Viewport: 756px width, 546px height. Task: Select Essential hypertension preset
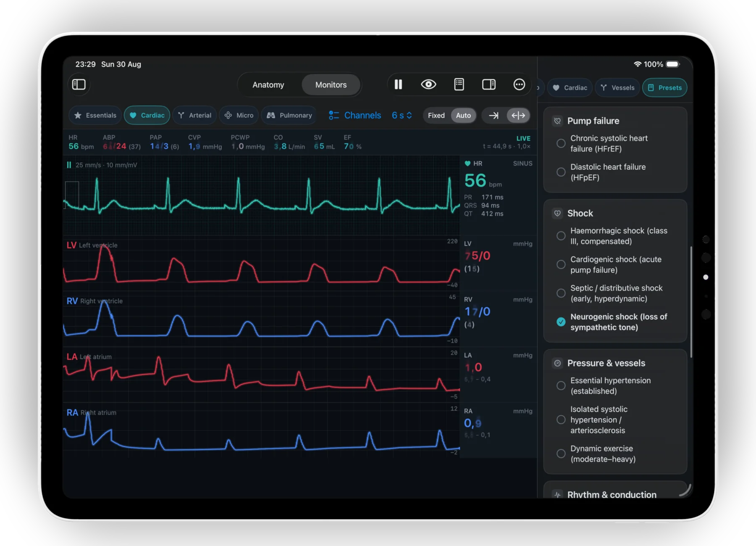pyautogui.click(x=615, y=385)
